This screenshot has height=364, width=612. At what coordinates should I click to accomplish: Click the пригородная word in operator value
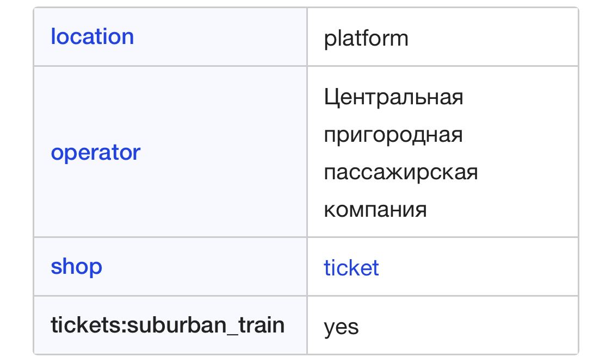tap(393, 135)
